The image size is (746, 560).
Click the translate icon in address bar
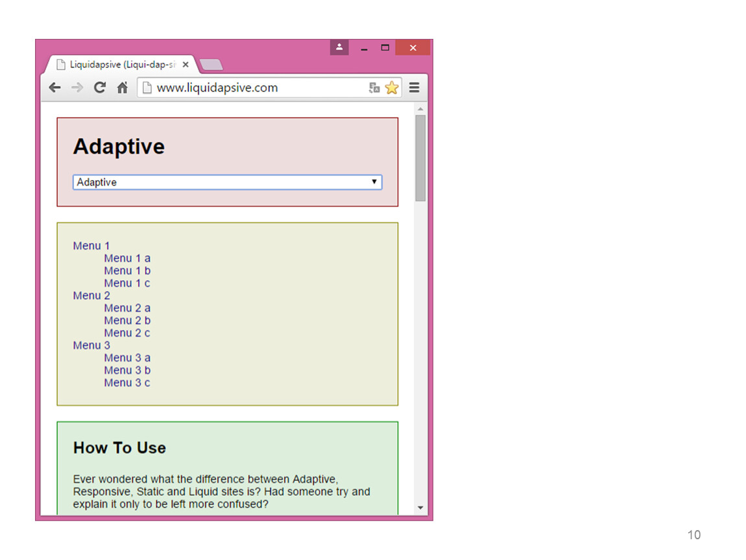(x=374, y=88)
